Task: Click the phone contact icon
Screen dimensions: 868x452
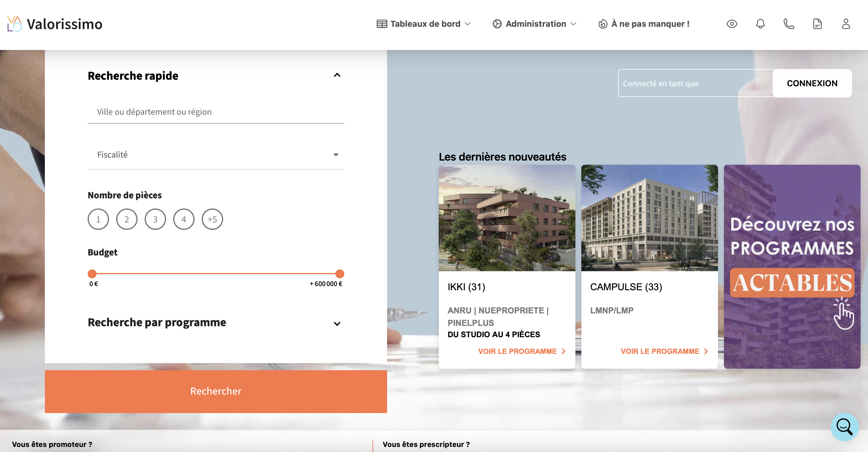Action: [x=789, y=23]
